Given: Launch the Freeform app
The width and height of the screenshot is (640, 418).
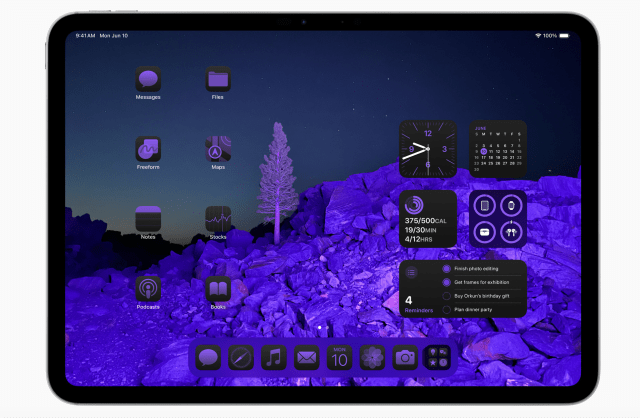Looking at the screenshot, I should pos(148,149).
